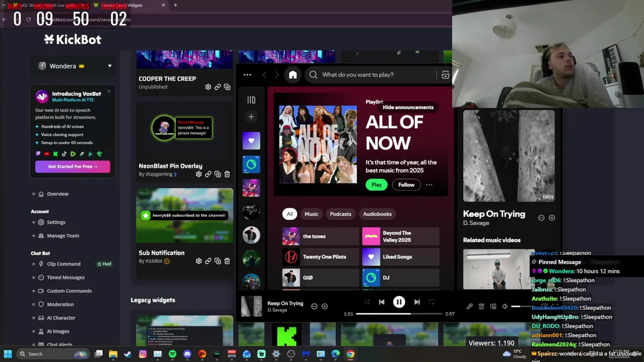Image resolution: width=644 pixels, height=362 pixels.
Task: Remove Keep On Trying in right panel
Action: coord(541,218)
